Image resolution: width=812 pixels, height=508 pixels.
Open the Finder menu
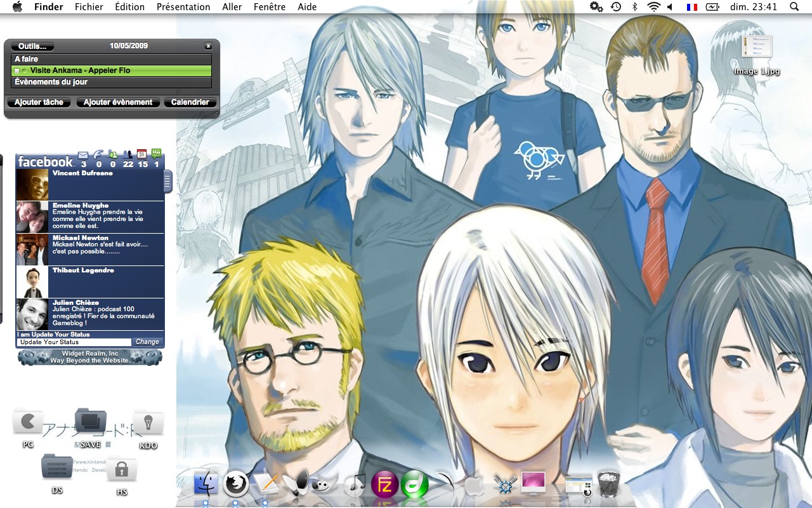click(x=49, y=7)
